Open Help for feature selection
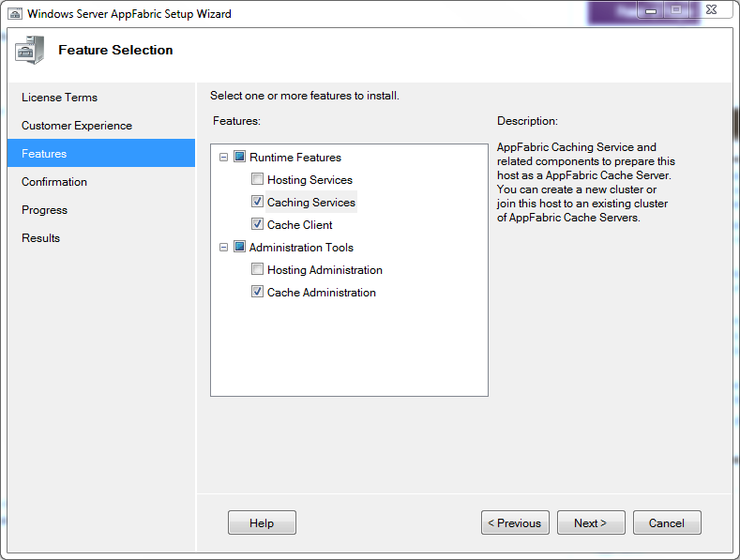The height and width of the screenshot is (560, 740). click(x=262, y=522)
